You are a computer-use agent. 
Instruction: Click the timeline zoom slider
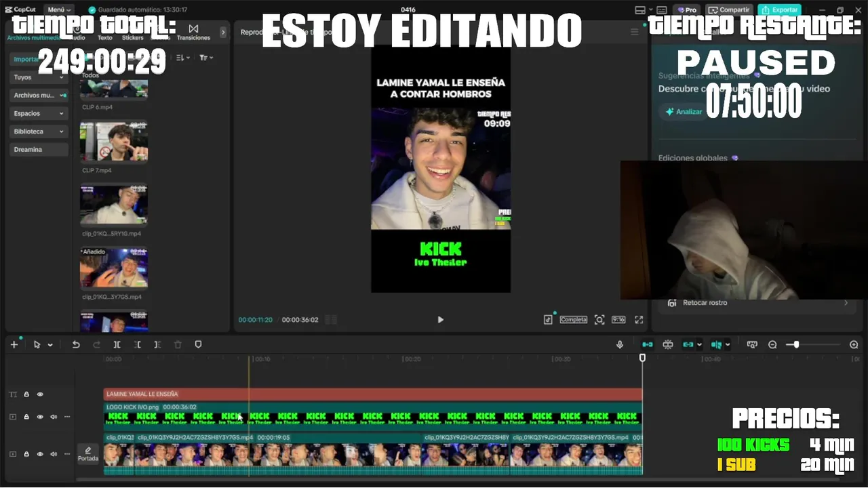[x=813, y=344]
